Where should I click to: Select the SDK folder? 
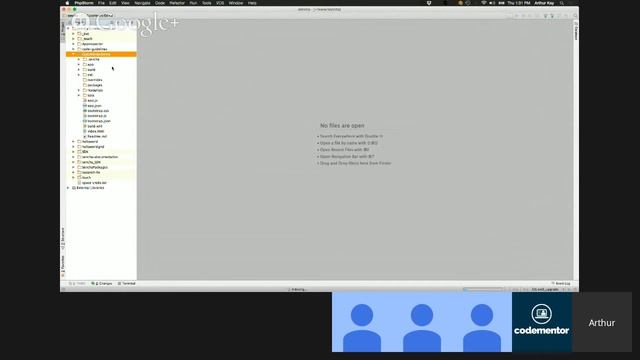click(85, 152)
